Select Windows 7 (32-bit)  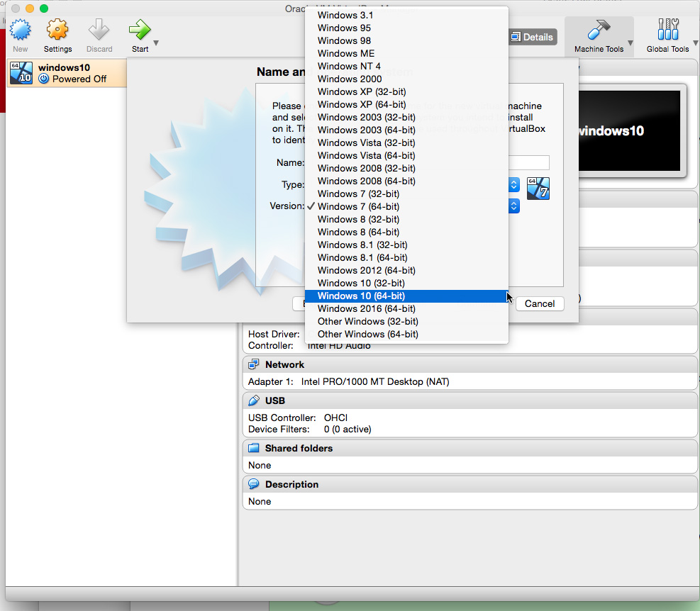click(x=406, y=194)
